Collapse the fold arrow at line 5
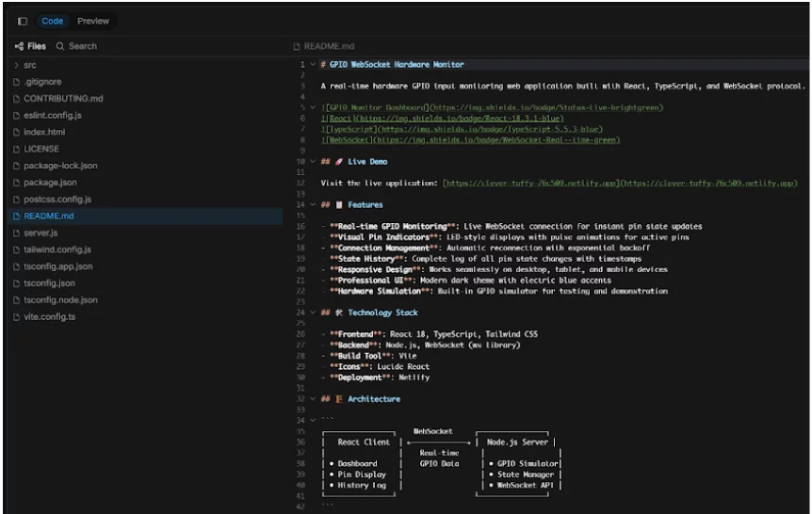The image size is (812, 514). [x=313, y=107]
